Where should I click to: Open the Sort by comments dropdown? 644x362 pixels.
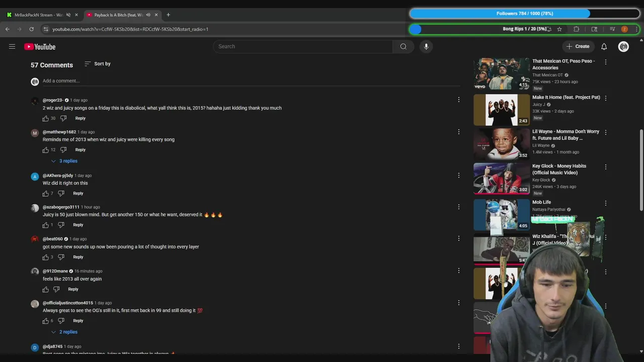pyautogui.click(x=97, y=64)
